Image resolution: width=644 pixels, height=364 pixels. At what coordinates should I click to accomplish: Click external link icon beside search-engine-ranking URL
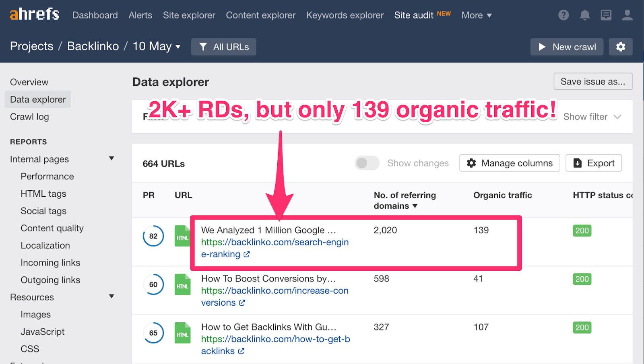point(247,254)
